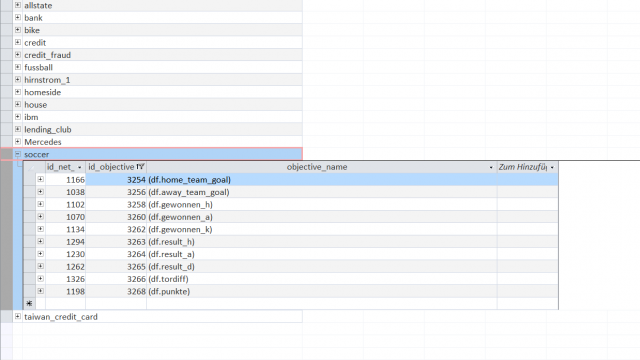This screenshot has height=360, width=640.
Task: Click the objective_name column header
Action: click(317, 167)
